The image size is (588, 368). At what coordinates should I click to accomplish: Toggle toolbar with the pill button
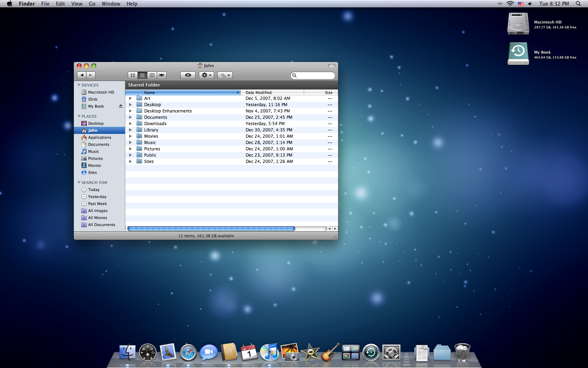click(x=332, y=66)
